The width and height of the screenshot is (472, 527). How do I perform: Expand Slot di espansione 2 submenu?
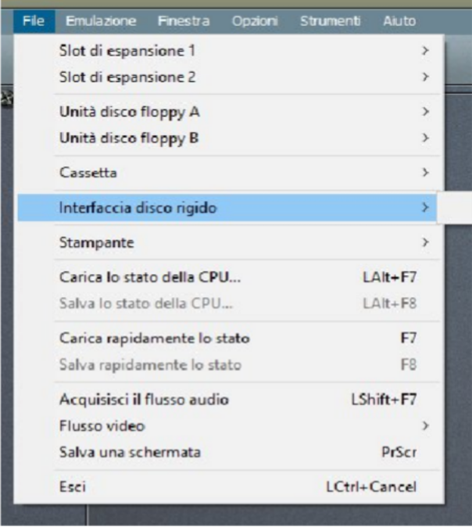[227, 77]
